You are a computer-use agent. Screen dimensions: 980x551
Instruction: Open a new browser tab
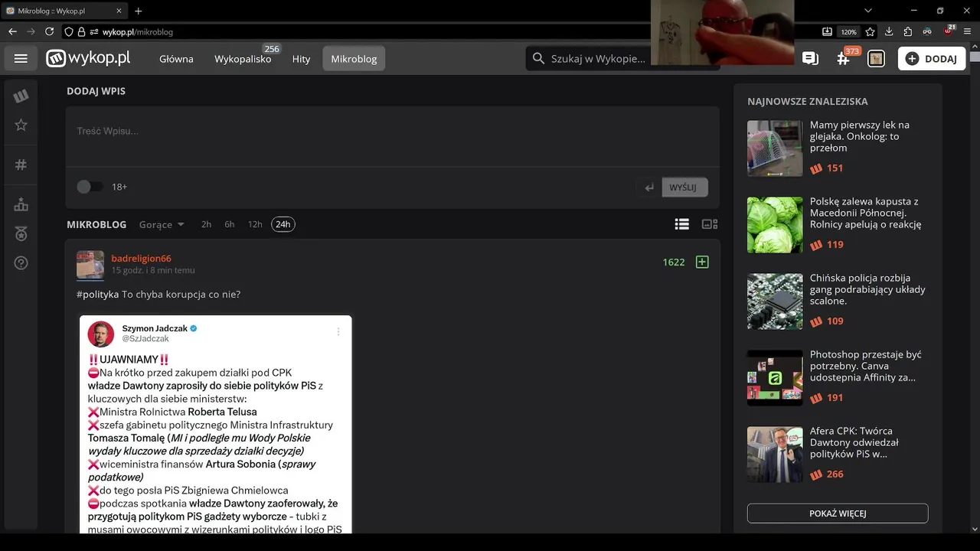tap(138, 11)
